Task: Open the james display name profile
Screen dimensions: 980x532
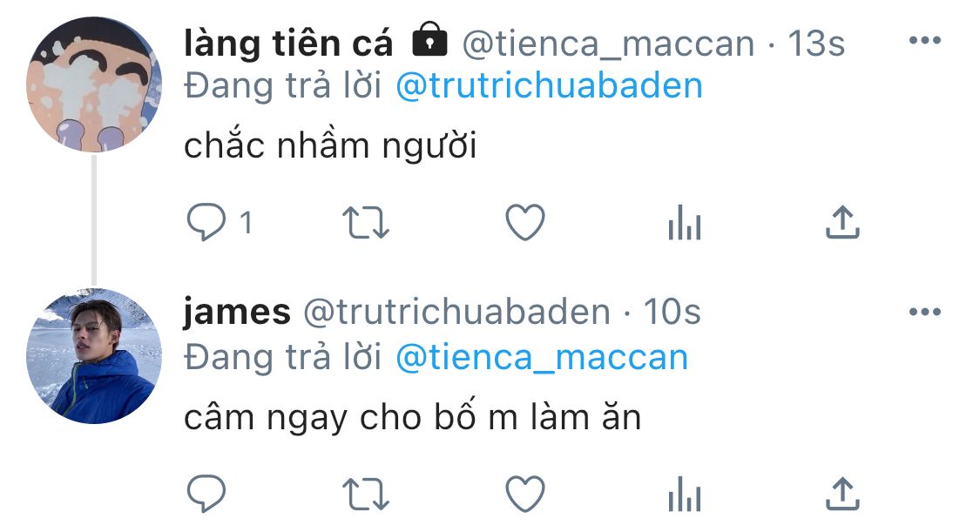Action: (x=237, y=313)
